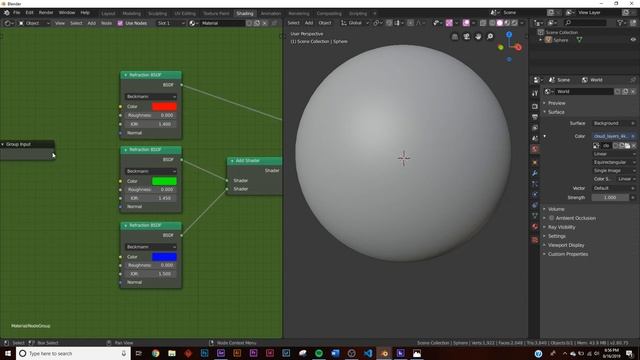640x360 pixels.
Task: Toggle the Use Nodes checkbox
Action: click(x=120, y=23)
